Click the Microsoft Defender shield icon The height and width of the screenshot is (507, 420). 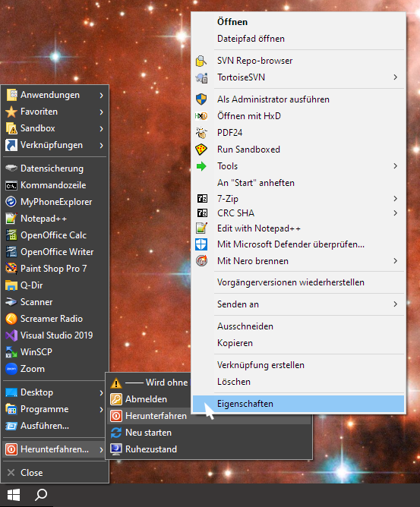(201, 244)
